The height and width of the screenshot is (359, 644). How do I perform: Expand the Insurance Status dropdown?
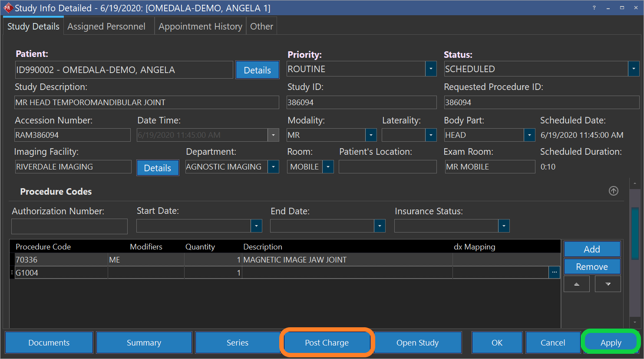[504, 226]
